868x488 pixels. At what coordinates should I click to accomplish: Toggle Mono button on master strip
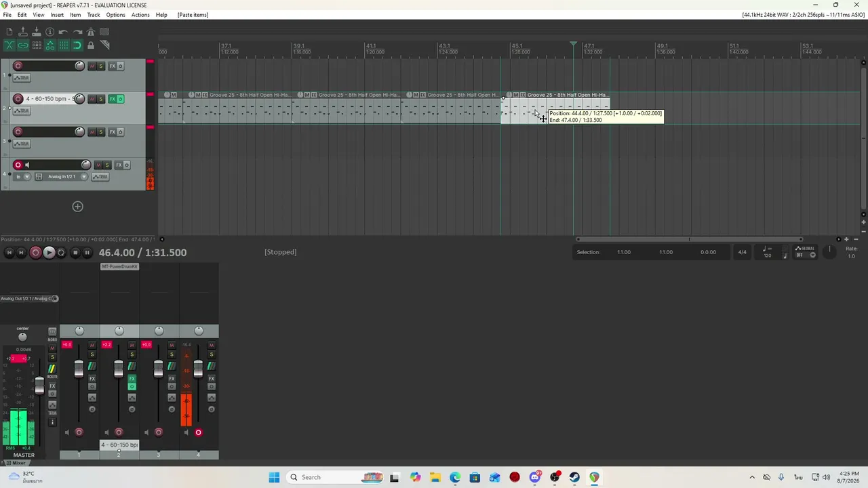coord(52,331)
